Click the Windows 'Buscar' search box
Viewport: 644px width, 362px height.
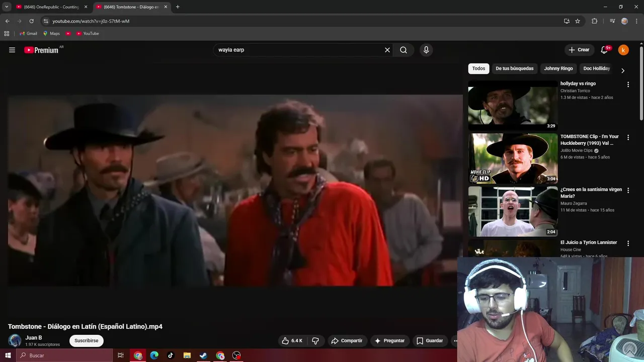[x=64, y=355]
